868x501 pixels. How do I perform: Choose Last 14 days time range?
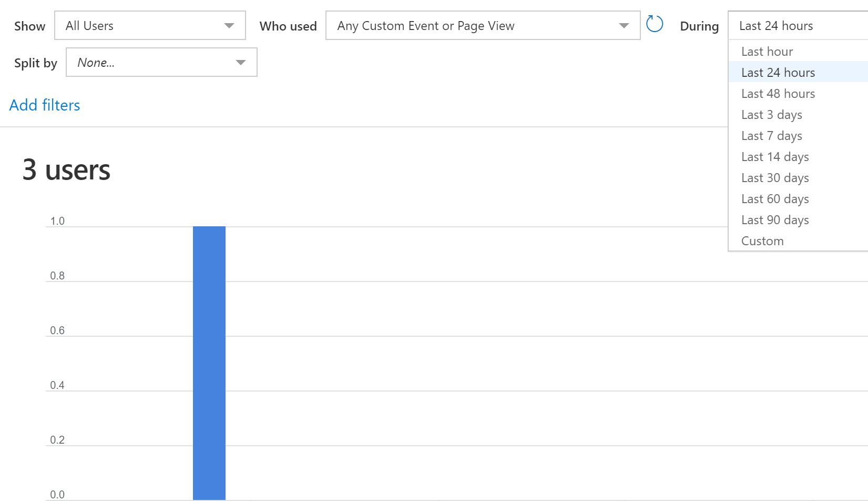coord(774,156)
